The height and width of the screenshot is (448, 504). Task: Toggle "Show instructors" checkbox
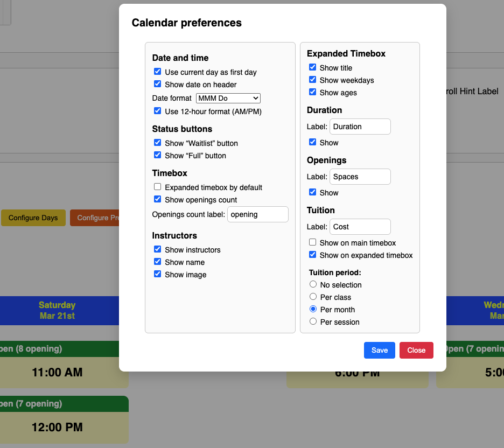pos(158,249)
